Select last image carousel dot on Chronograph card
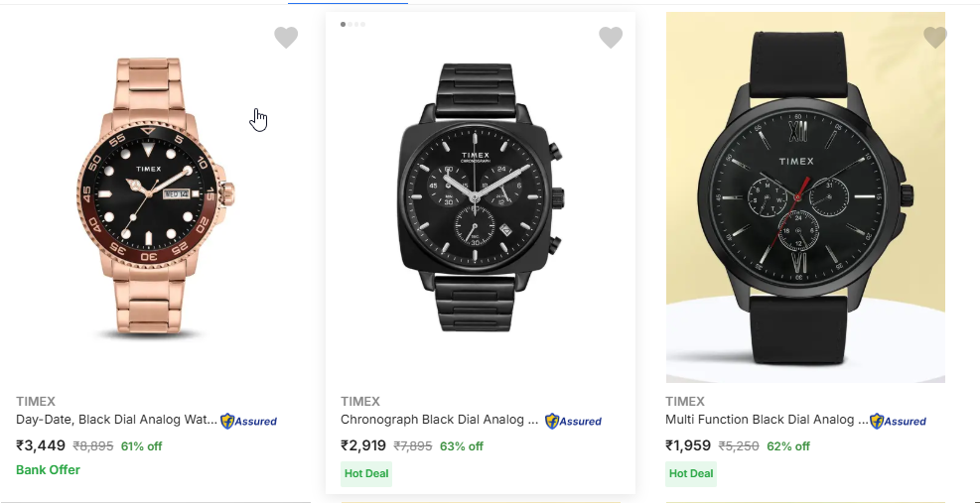The image size is (980, 503). point(362,24)
